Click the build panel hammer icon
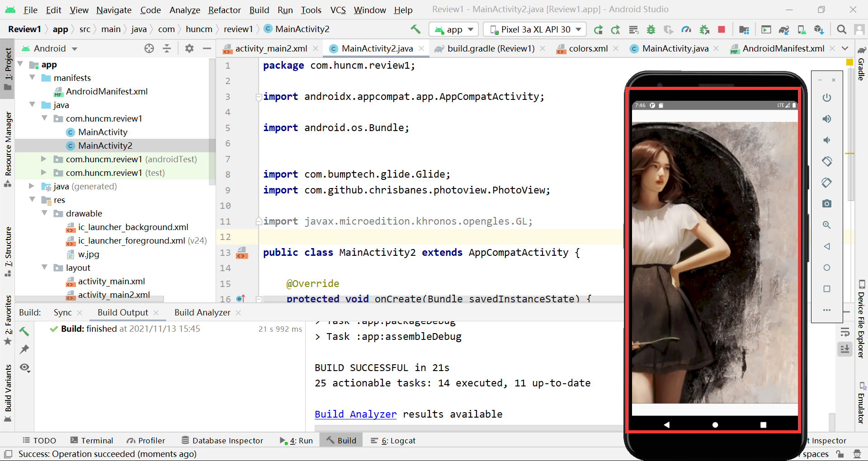Viewport: 868px width, 461px height. [x=24, y=331]
